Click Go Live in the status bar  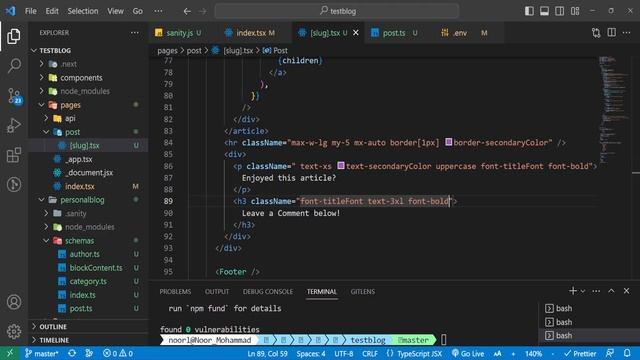(x=468, y=353)
